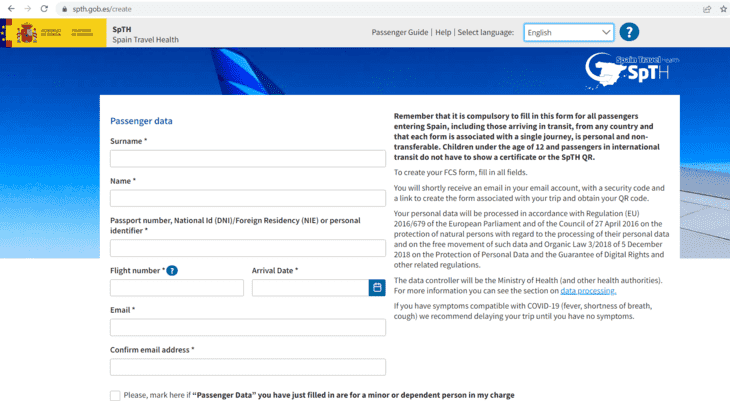Focus the Flight number input field

177,288
